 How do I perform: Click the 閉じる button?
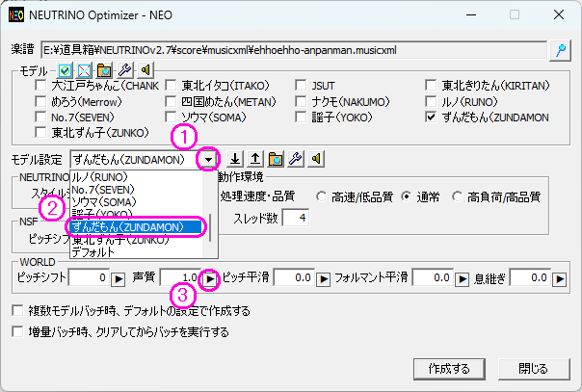[534, 369]
